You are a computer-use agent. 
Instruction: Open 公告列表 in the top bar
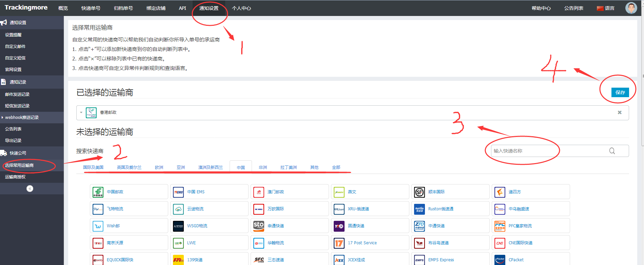(x=574, y=8)
